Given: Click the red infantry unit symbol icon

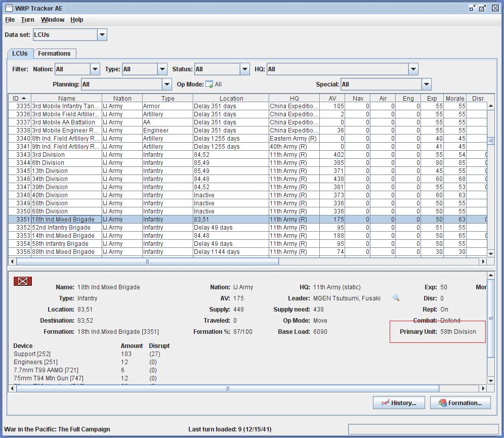Looking at the screenshot, I should pyautogui.click(x=23, y=281).
